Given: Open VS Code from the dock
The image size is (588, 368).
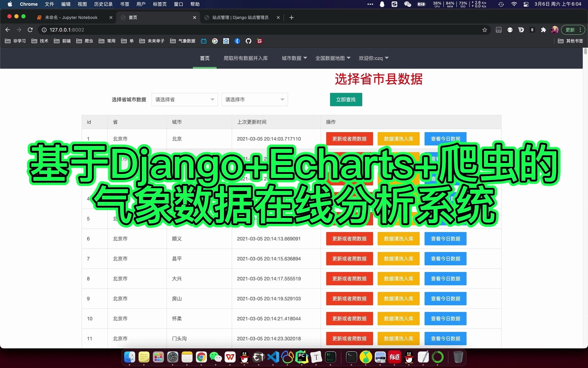Looking at the screenshot, I should 273,357.
